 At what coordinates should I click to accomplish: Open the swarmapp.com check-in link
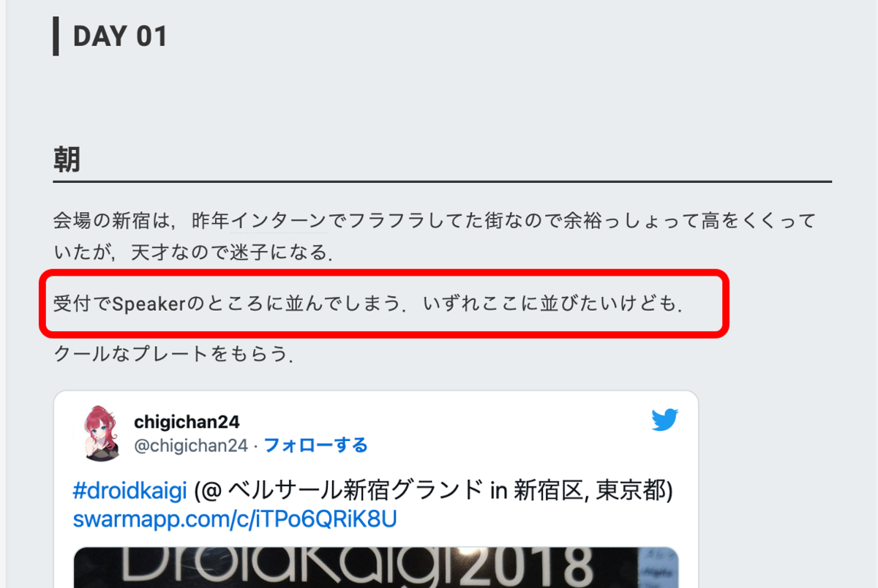click(x=235, y=519)
